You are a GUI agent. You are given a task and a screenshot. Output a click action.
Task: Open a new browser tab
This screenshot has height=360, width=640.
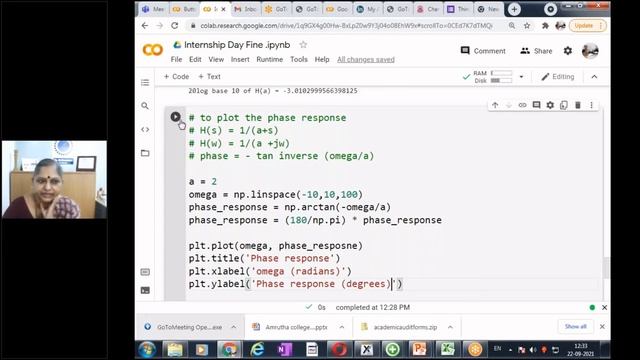[x=514, y=9]
